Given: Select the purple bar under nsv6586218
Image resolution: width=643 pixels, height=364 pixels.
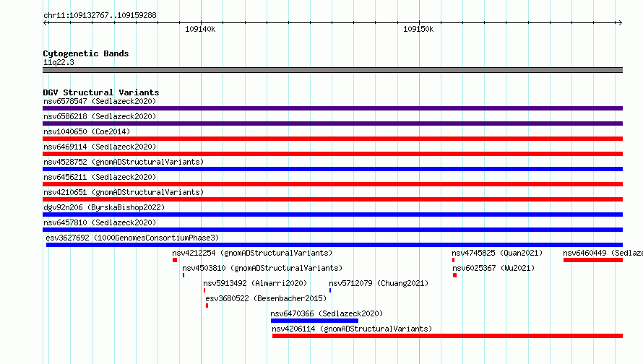Looking at the screenshot, I should tap(332, 123).
